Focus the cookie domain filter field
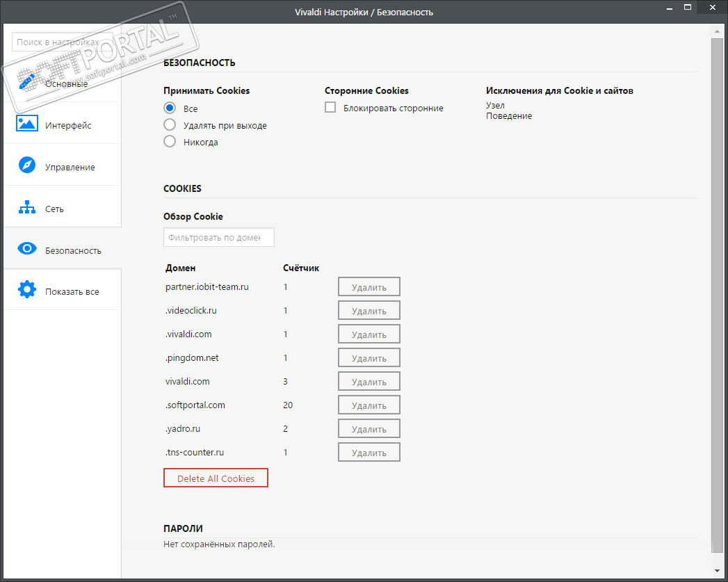The height and width of the screenshot is (582, 728). (218, 237)
